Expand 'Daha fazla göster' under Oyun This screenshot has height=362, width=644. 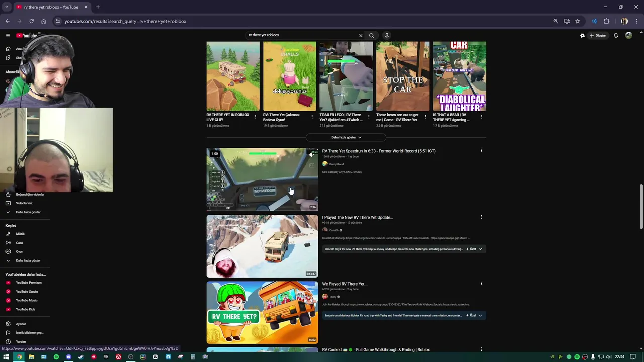tap(28, 261)
